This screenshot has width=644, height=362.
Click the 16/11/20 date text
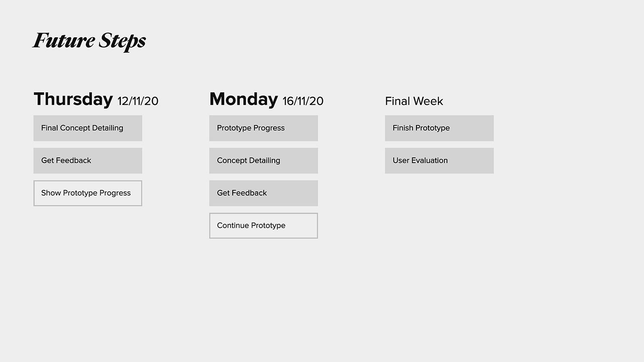pos(303,101)
